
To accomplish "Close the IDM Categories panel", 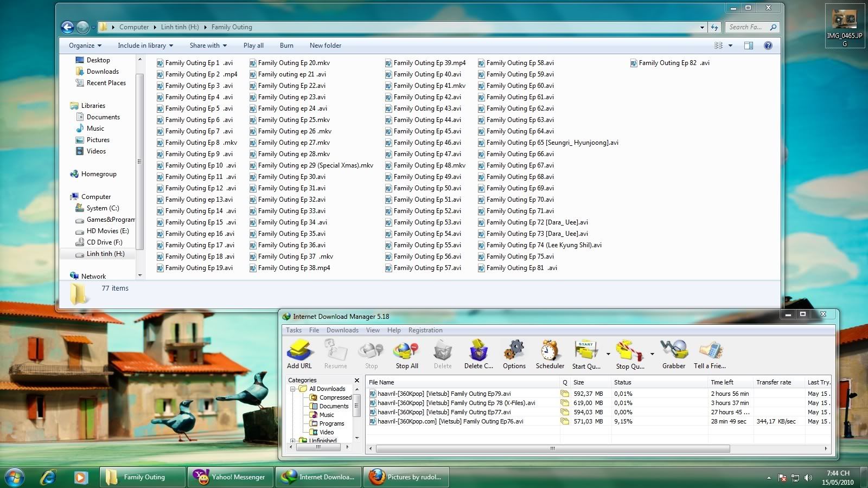I will click(x=356, y=380).
